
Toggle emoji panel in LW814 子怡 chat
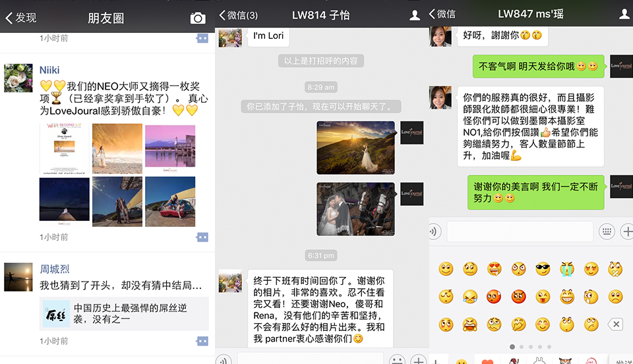(396, 361)
